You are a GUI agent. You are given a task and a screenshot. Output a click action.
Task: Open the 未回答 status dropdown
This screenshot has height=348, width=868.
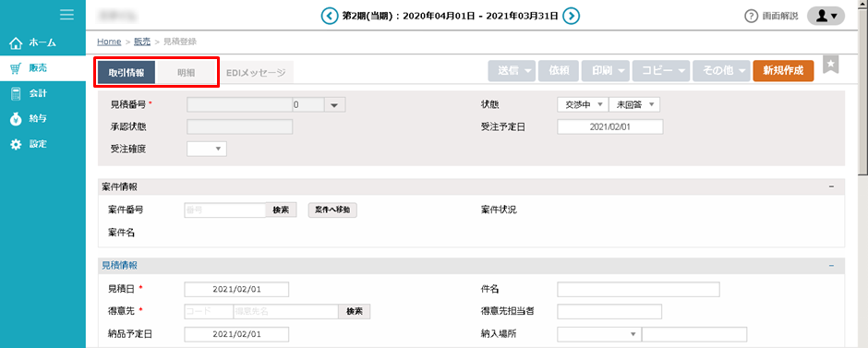[634, 104]
